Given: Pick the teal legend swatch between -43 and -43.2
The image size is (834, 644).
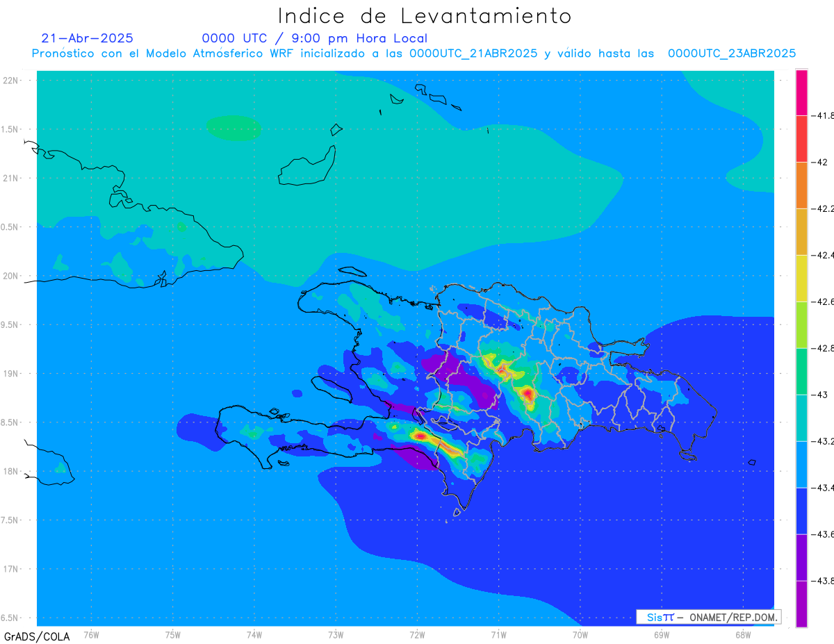Looking at the screenshot, I should 801,418.
